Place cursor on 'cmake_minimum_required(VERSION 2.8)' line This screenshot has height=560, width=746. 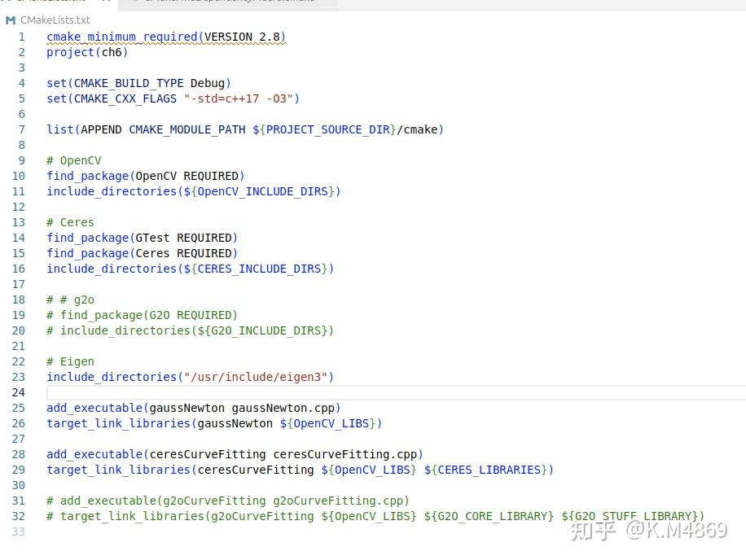(166, 37)
